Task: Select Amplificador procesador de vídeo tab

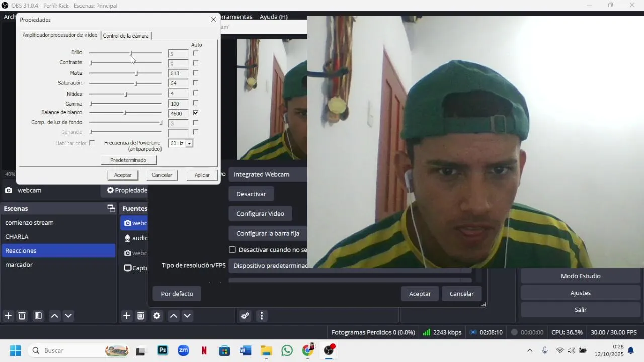Action: [x=60, y=35]
